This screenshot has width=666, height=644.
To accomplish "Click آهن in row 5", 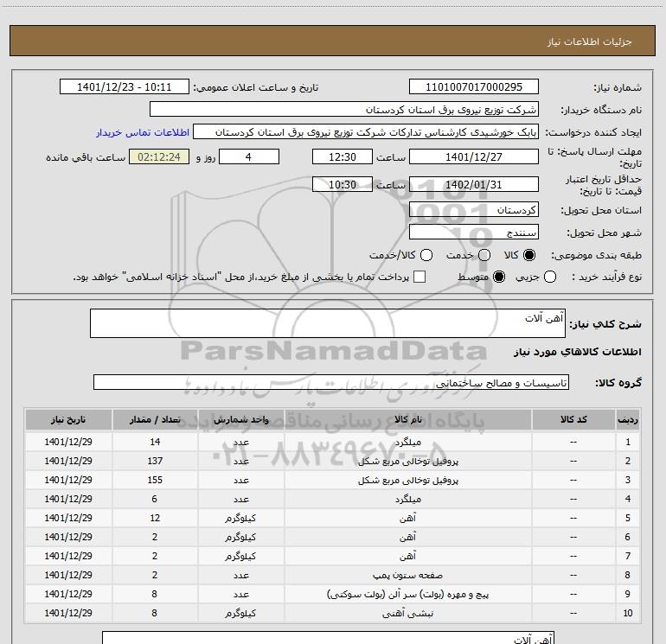I will [407, 518].
